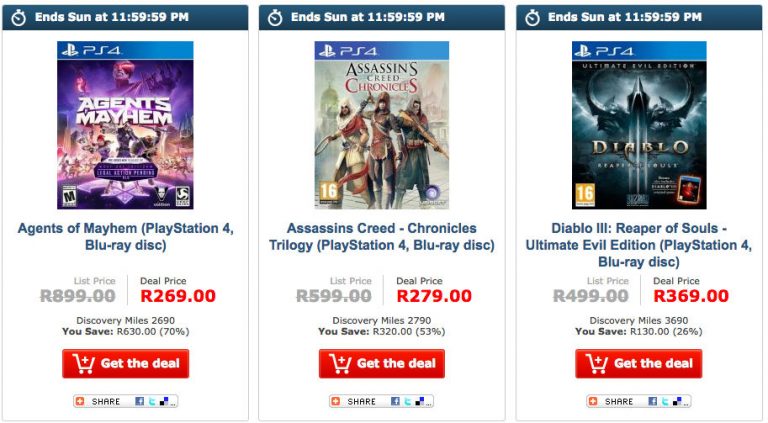The image size is (768, 423).
Task: Open Assassins Creed Chronicles Trilogy title link
Action: (x=382, y=236)
